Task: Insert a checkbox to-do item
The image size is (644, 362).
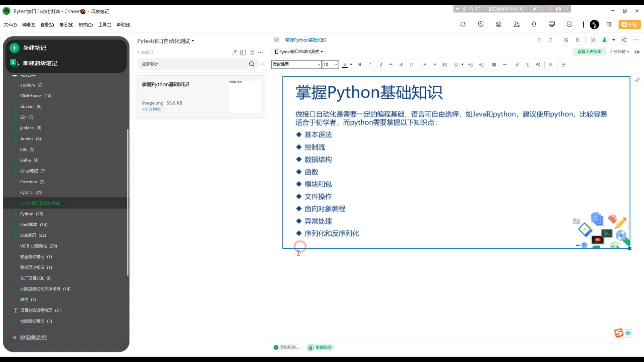Action: point(445,65)
